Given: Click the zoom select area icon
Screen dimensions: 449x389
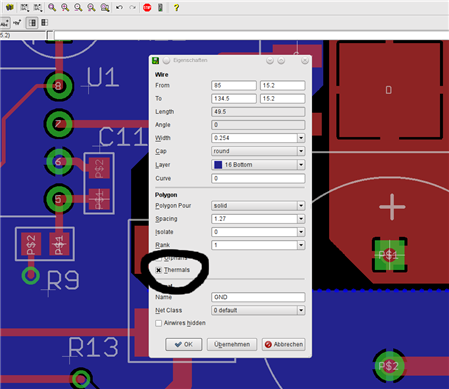Looking at the screenshot, I should click(105, 7).
